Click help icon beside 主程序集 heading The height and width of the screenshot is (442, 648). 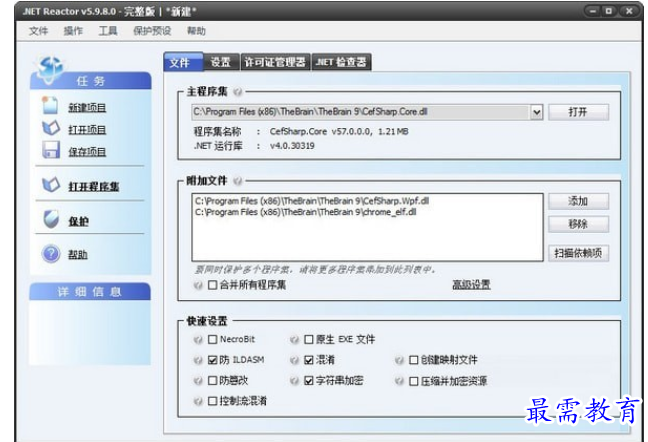[237, 91]
